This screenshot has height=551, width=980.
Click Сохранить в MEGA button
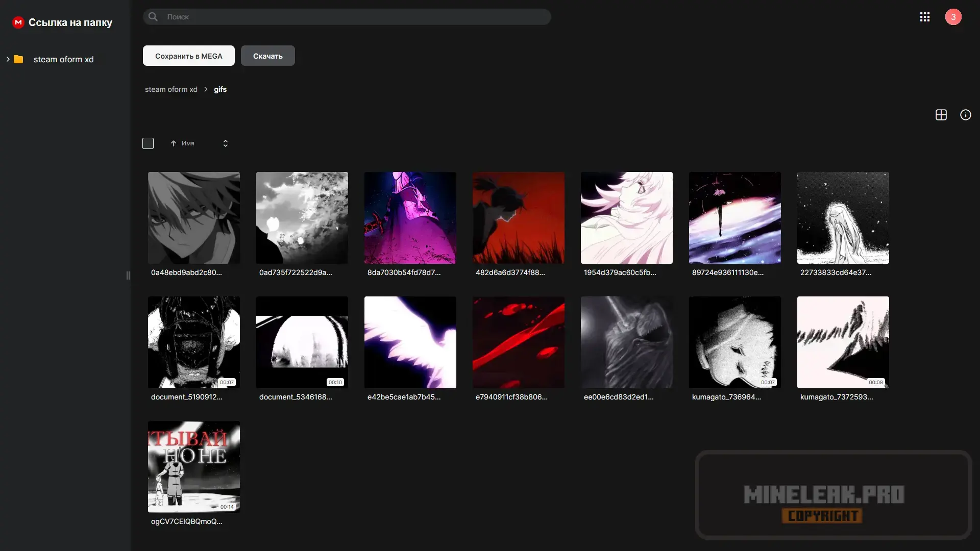click(189, 56)
